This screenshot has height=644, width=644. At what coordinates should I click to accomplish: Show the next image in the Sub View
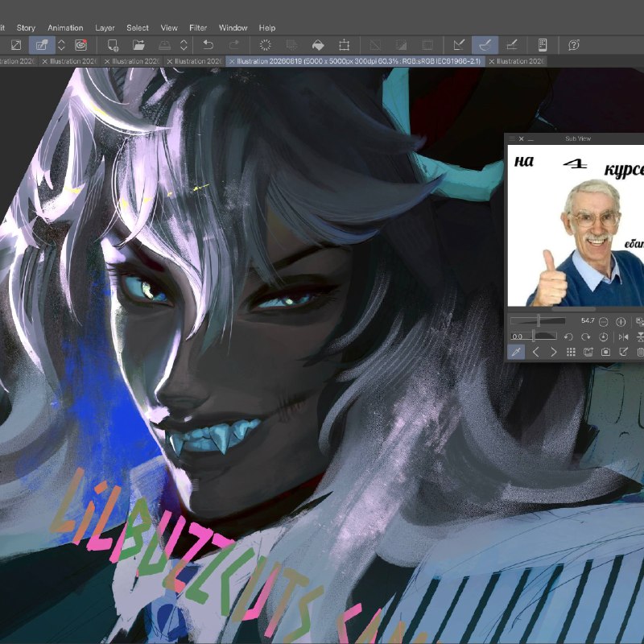(x=553, y=352)
